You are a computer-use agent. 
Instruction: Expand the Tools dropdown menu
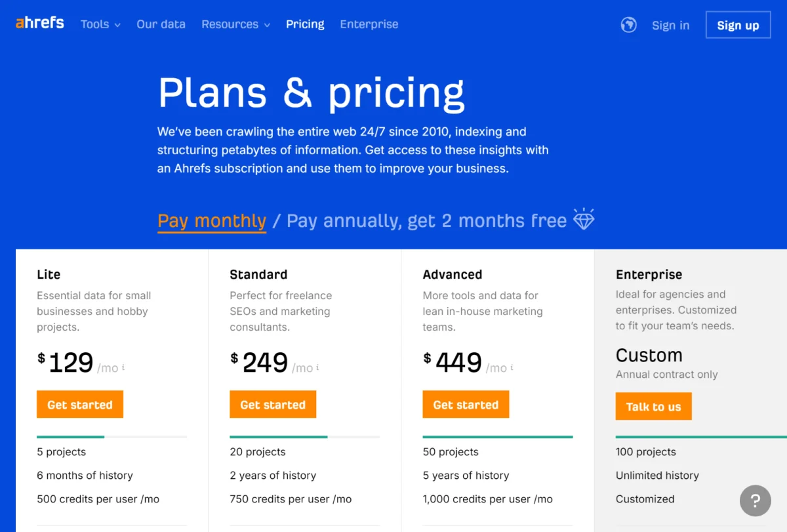pos(100,24)
